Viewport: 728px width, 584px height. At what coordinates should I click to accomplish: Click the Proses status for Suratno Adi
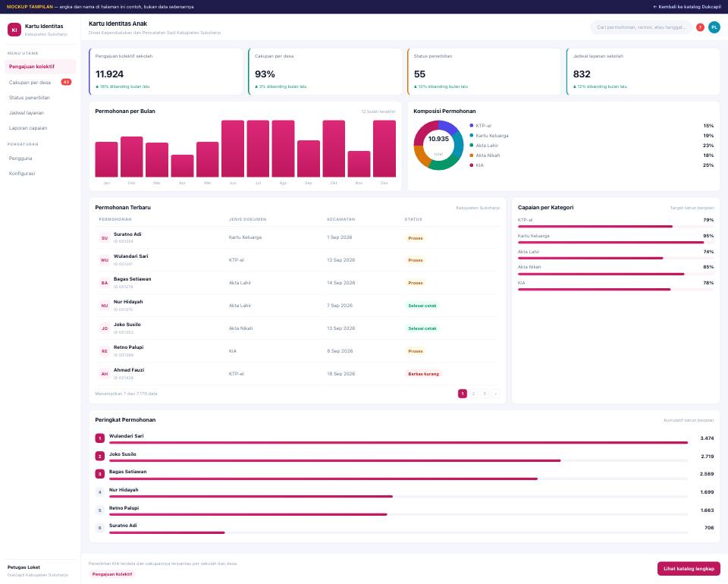coord(416,238)
